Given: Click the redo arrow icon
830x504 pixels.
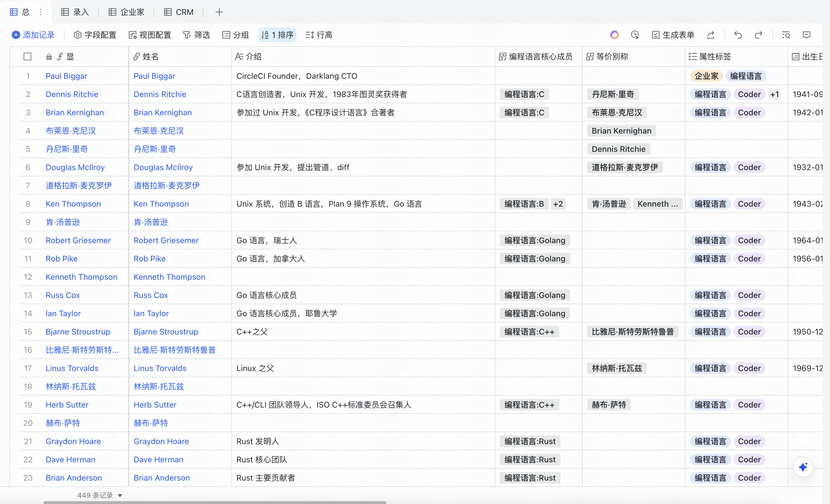Looking at the screenshot, I should pos(758,35).
